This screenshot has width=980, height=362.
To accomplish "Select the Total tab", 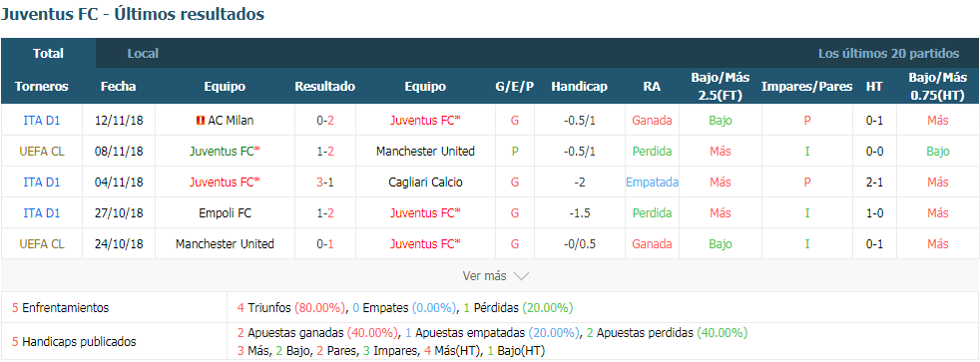I will pos(49,54).
